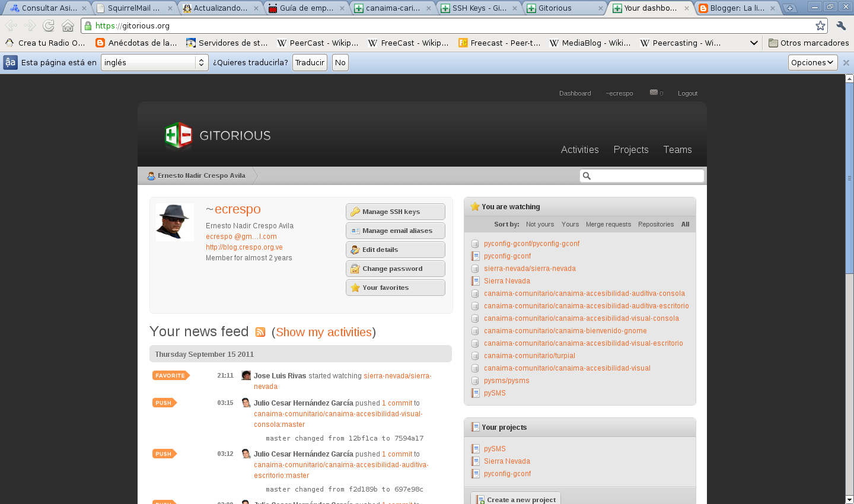Go to the browser home page icon

(68, 25)
